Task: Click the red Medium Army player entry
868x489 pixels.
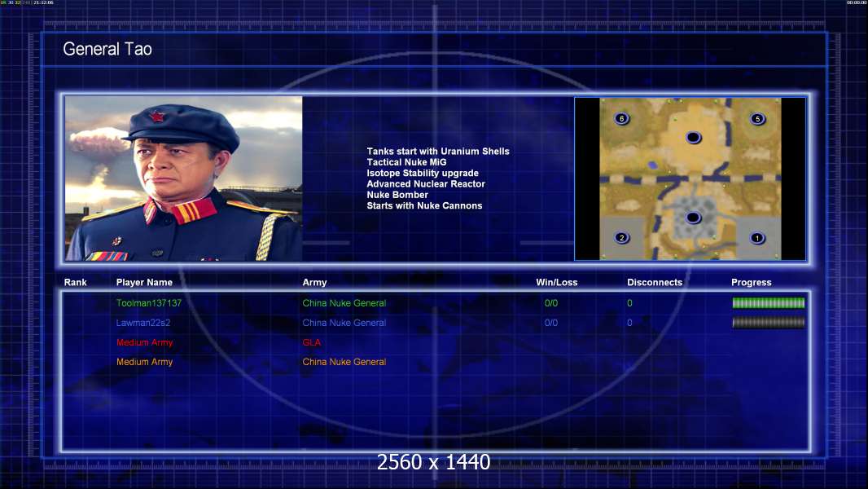Action: tap(144, 342)
